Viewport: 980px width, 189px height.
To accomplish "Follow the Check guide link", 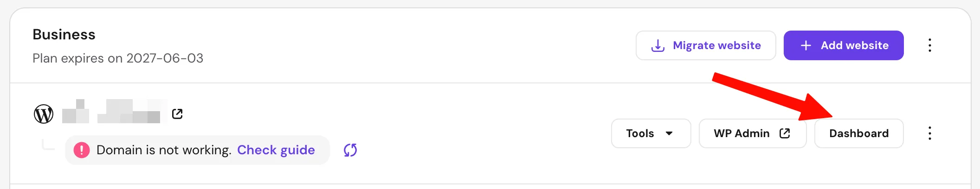I will (276, 150).
